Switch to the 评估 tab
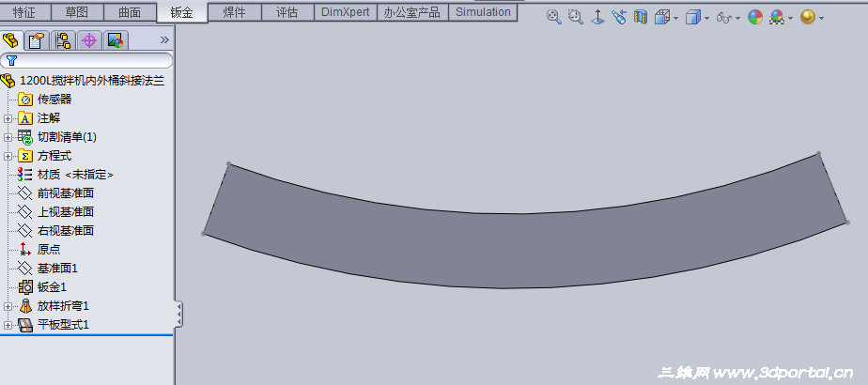 287,12
